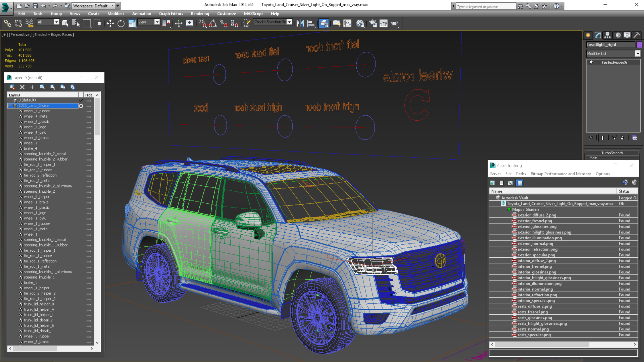Click Create New Layer icon in Layer dialog
644x362 pixels.
tap(12, 87)
